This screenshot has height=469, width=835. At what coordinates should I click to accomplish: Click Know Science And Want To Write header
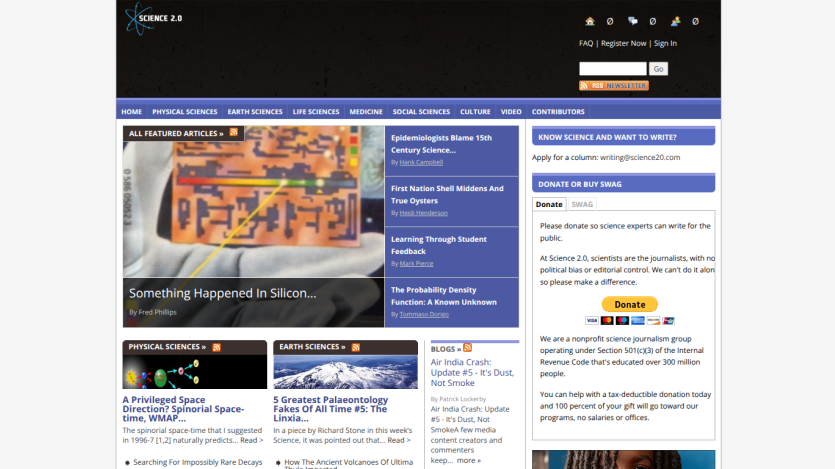(624, 137)
